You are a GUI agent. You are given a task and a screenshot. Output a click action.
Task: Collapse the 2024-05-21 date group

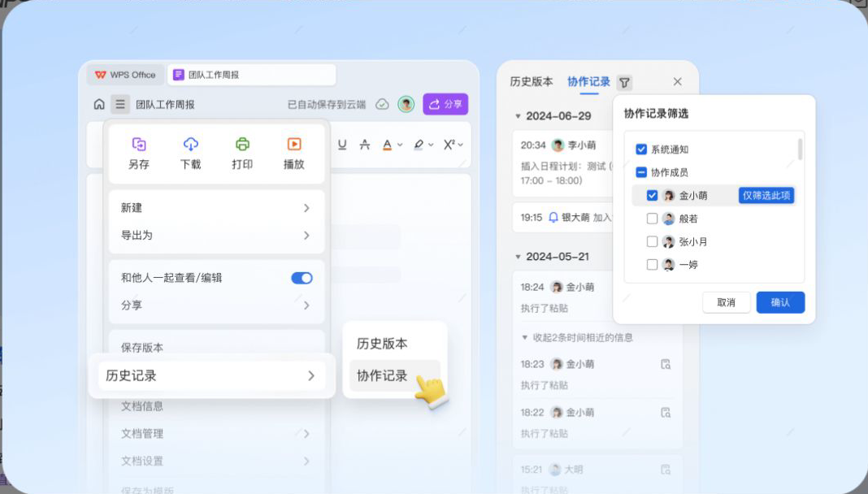pyautogui.click(x=518, y=257)
